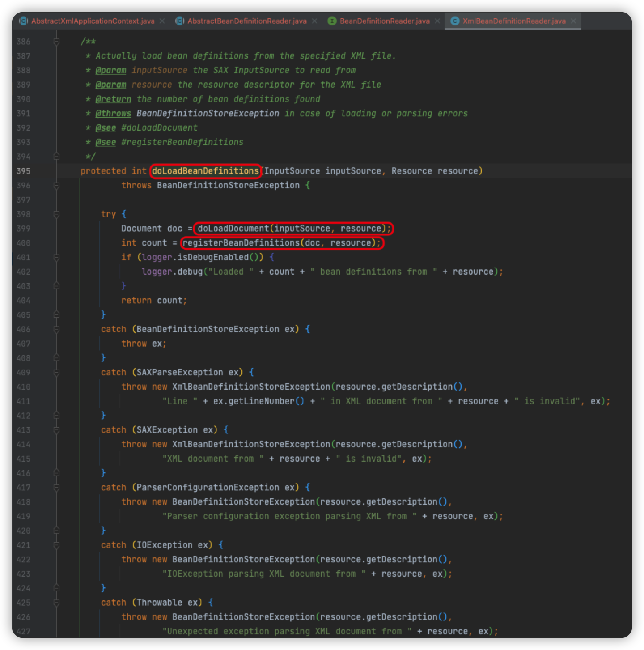Collapse method body fold at line 396
The width and height of the screenshot is (644, 650).
click(x=56, y=185)
